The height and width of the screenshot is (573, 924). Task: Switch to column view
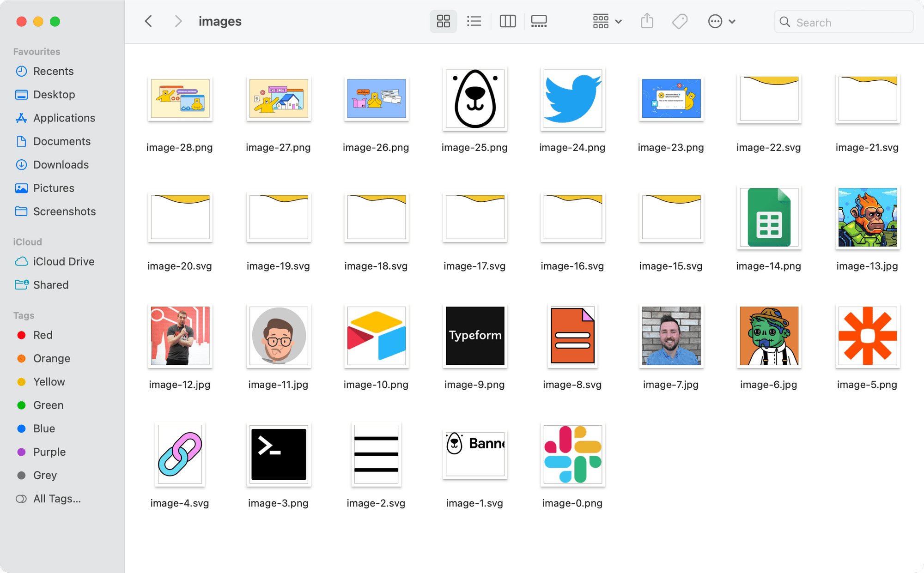508,21
